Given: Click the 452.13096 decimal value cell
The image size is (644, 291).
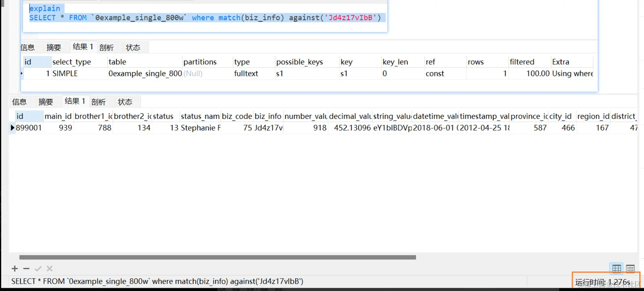Looking at the screenshot, I should coord(350,128).
